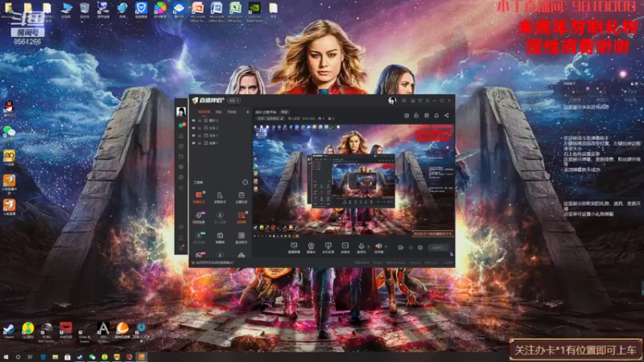Mute the microphone in bottom toolbar

click(361, 248)
